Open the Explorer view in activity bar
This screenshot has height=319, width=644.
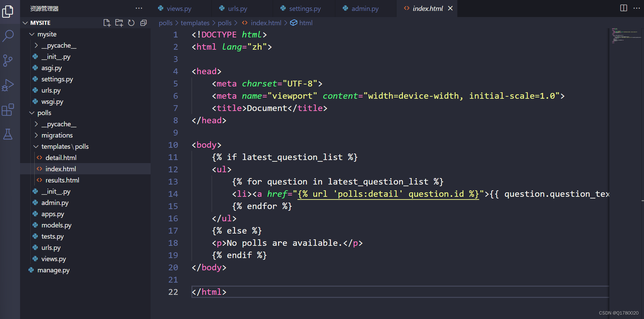[8, 11]
